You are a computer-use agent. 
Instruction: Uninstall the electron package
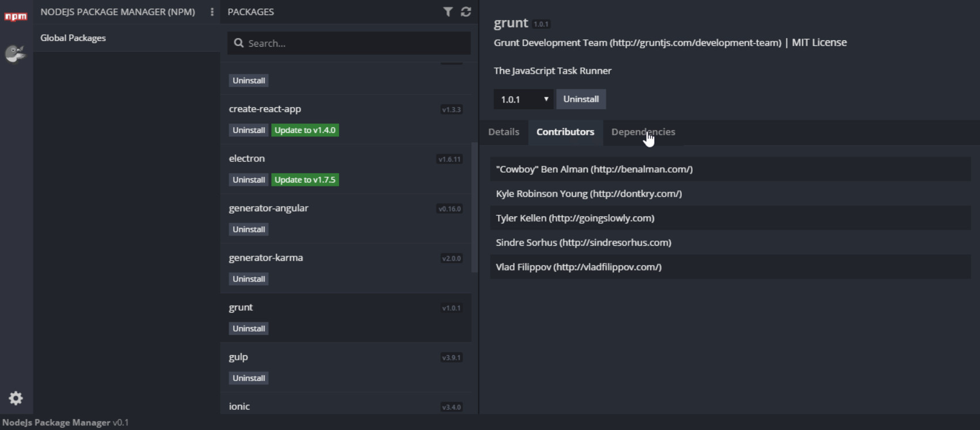click(249, 180)
